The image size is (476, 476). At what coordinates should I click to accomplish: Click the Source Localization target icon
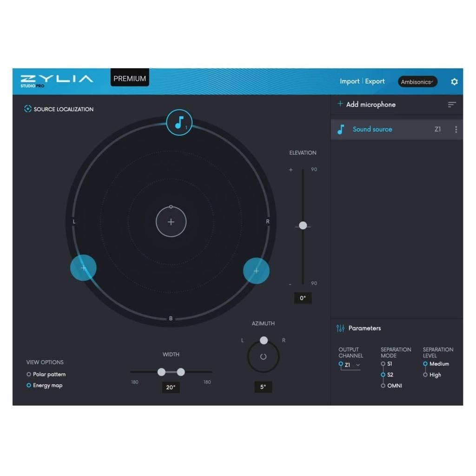pos(27,109)
